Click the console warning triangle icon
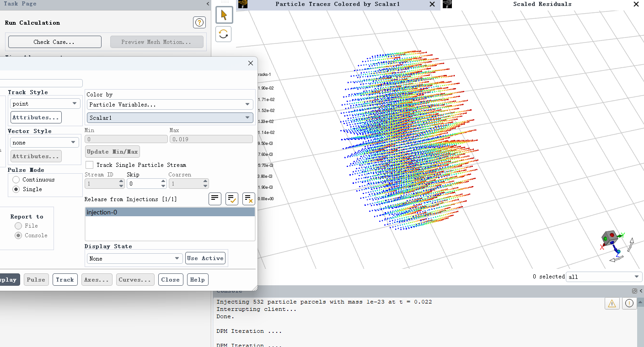Viewport: 644px width, 347px height. tap(612, 303)
